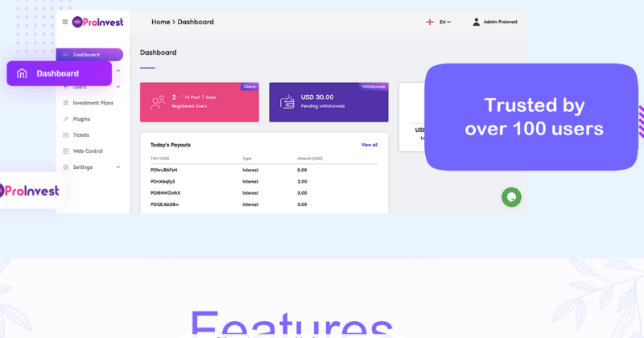Click the Amount (USD) column header
644x338 pixels.
310,159
